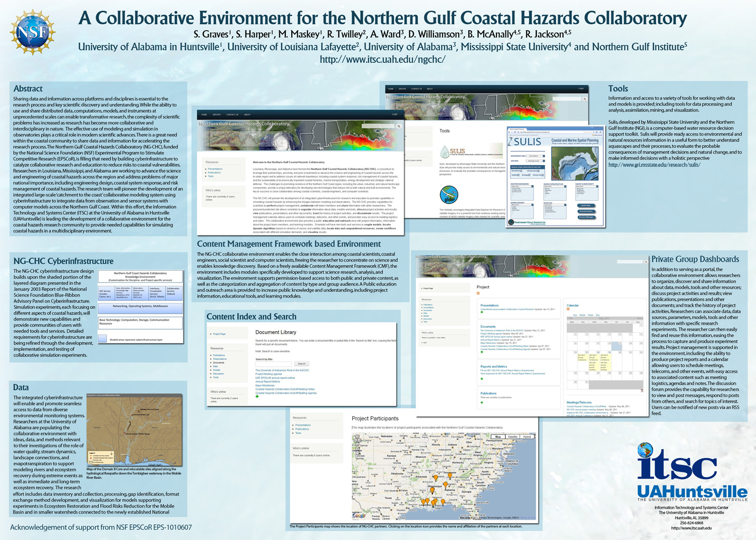Image resolution: width=756 pixels, height=540 pixels.
Task: Open Major Milestones in Document Library
Action: coord(265,385)
